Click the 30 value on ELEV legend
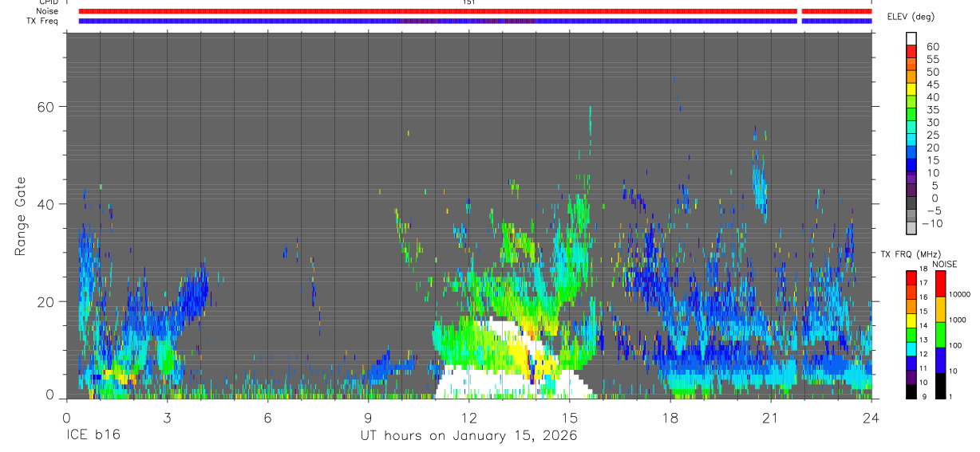 coord(932,123)
